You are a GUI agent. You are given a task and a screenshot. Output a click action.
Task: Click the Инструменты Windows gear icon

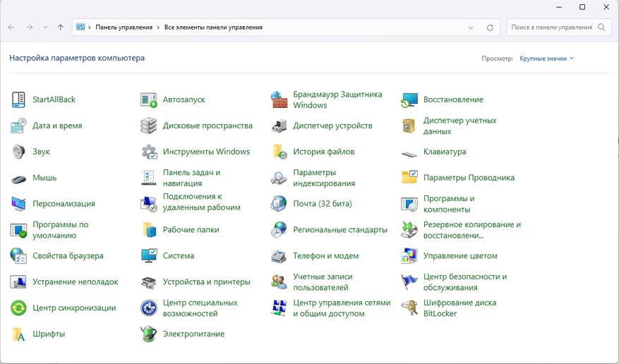pos(149,152)
